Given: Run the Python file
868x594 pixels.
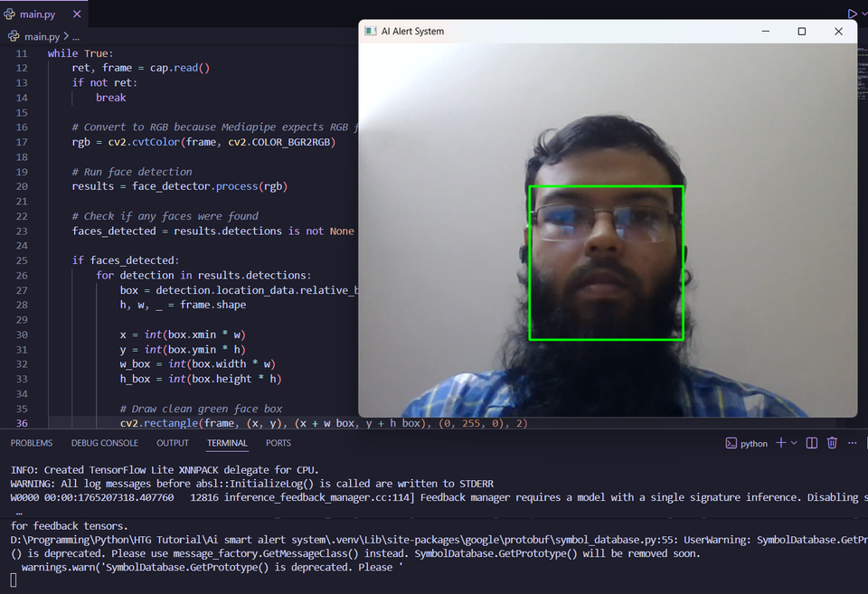Looking at the screenshot, I should pyautogui.click(x=852, y=13).
